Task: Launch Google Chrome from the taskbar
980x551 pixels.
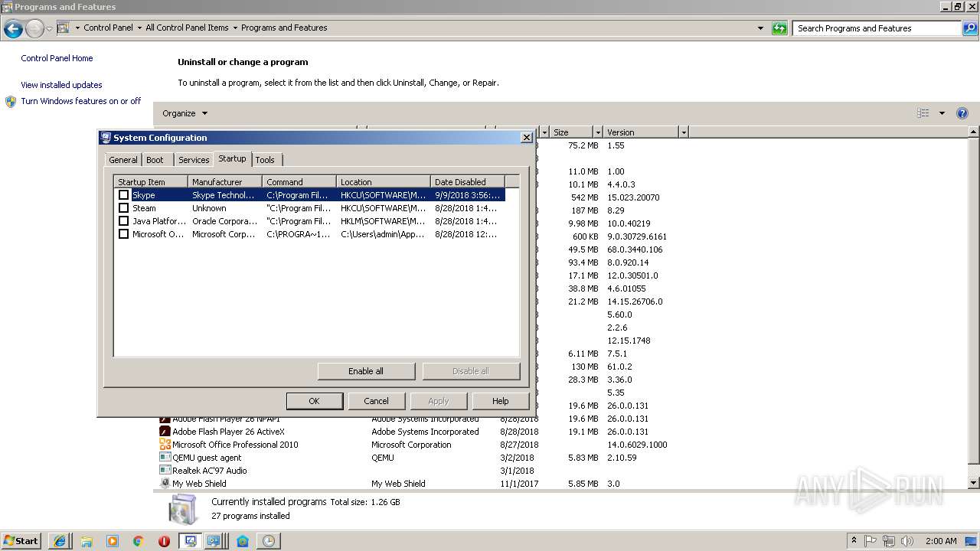Action: (x=139, y=541)
